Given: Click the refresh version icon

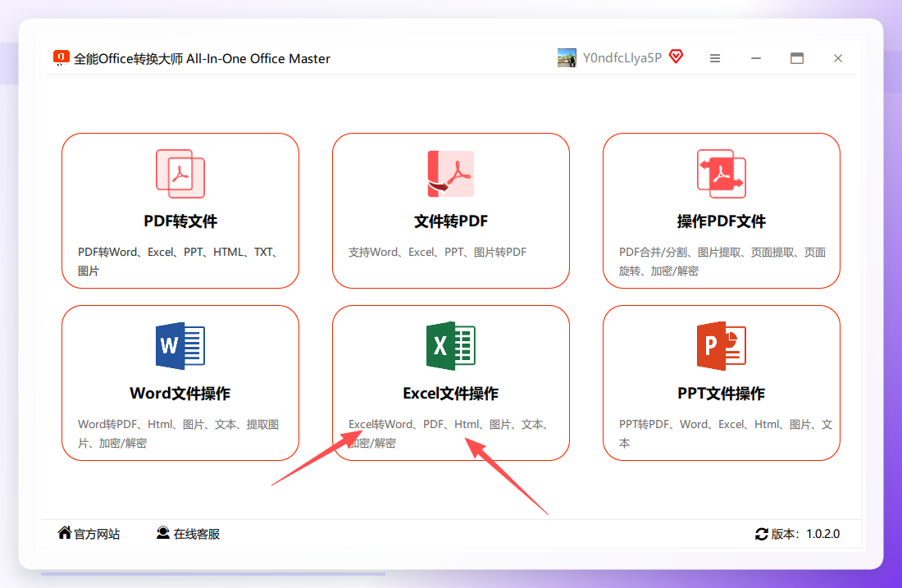Looking at the screenshot, I should pos(762,534).
